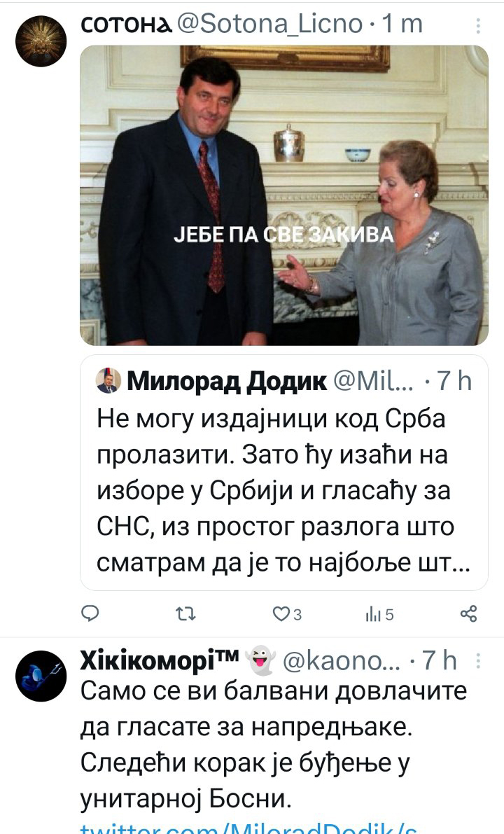Share the сотона tweet
This screenshot has width=504, height=834.
(468, 614)
